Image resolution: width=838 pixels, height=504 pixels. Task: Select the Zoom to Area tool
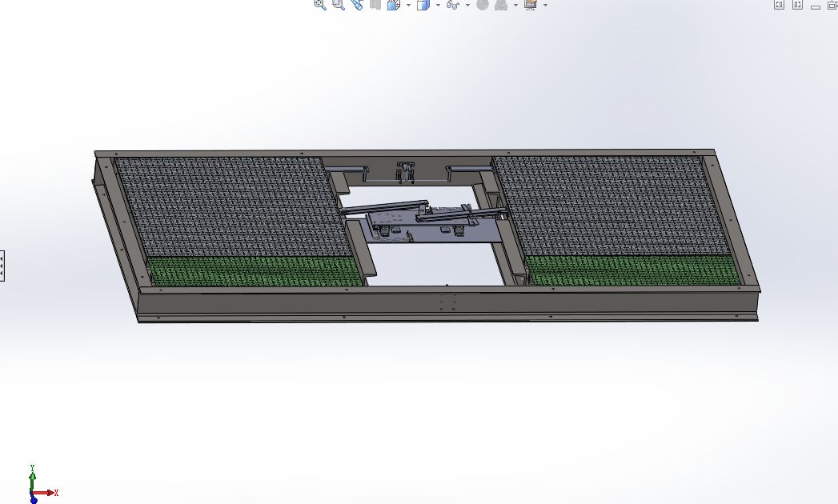(339, 5)
